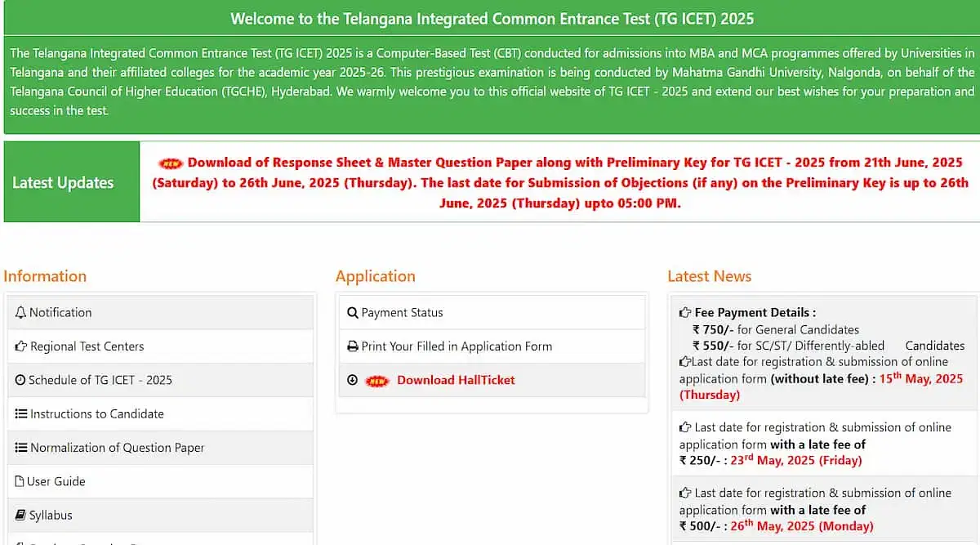Open Schedule of TG ICET - 2025

click(x=100, y=380)
